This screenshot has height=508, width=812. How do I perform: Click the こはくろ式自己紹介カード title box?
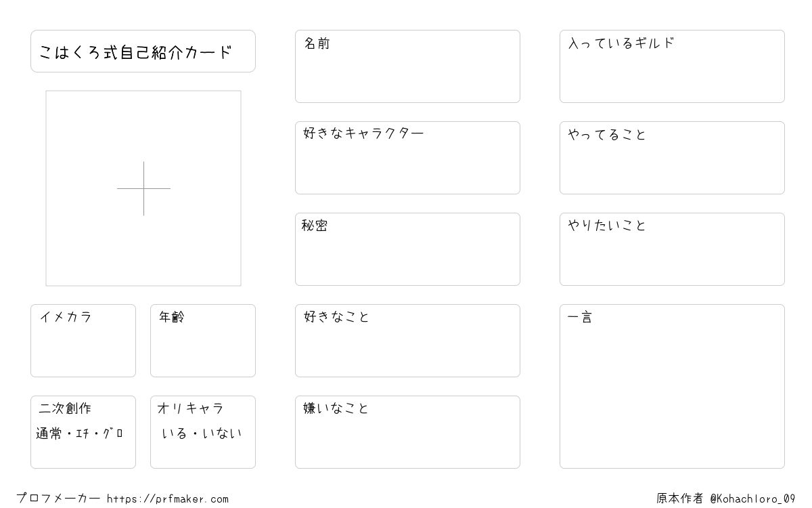[x=143, y=51]
